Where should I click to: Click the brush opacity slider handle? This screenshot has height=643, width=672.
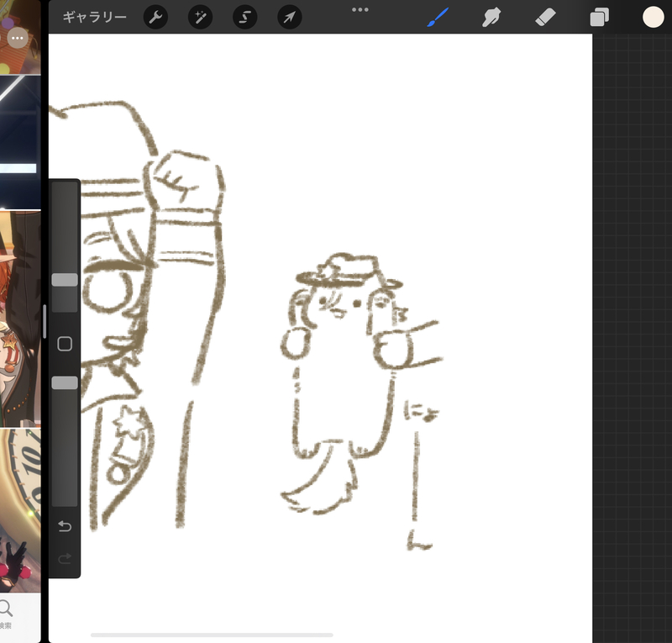tap(65, 382)
